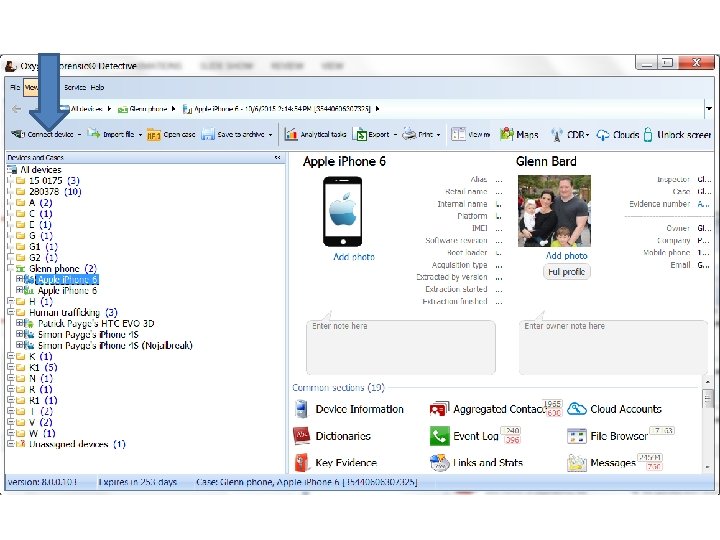
Task: Click All devices in breadcrumb
Action: 86,109
